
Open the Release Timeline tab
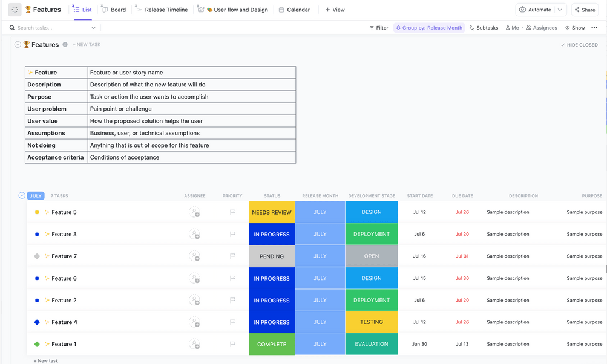[x=162, y=10]
